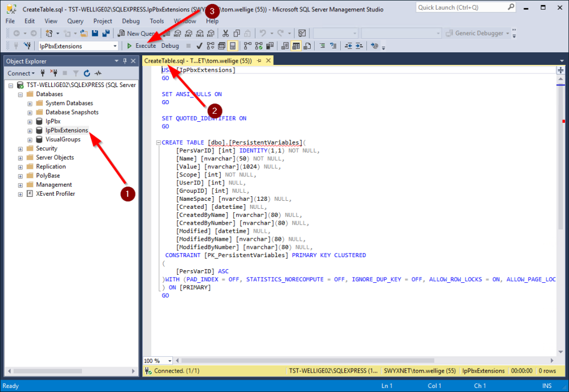
Task: Click the editor's vertical scrollbar
Action: [x=560, y=156]
